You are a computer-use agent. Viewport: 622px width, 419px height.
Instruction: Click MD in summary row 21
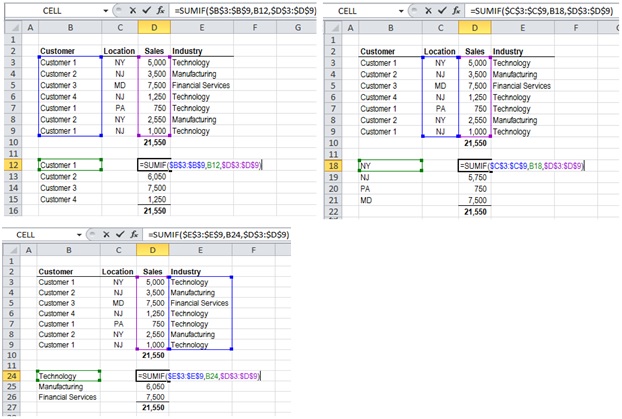click(x=366, y=200)
